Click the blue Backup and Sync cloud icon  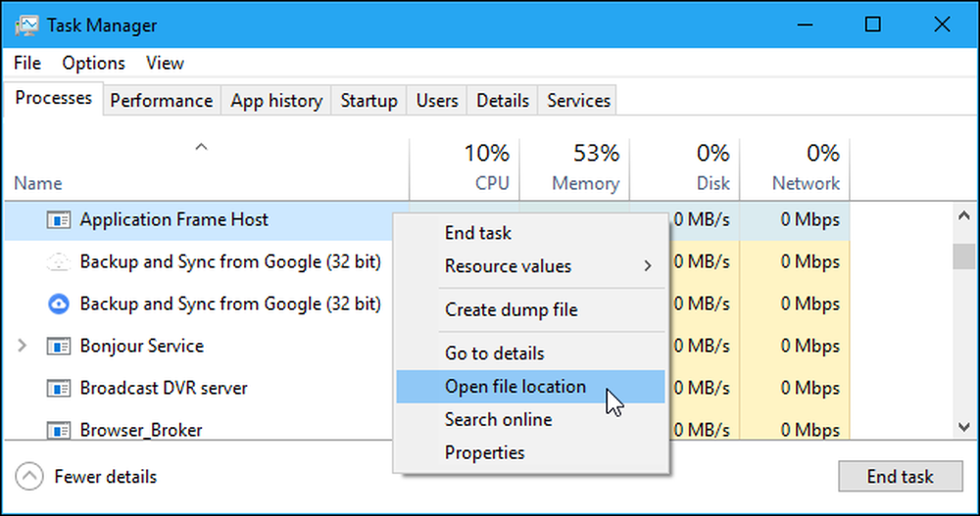pos(58,304)
